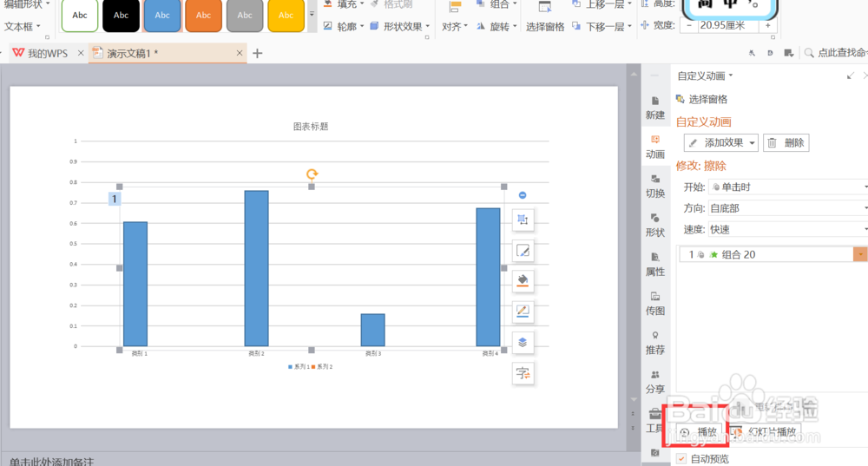Expand the shape styles gallery
The width and height of the screenshot is (868, 466).
312,14
